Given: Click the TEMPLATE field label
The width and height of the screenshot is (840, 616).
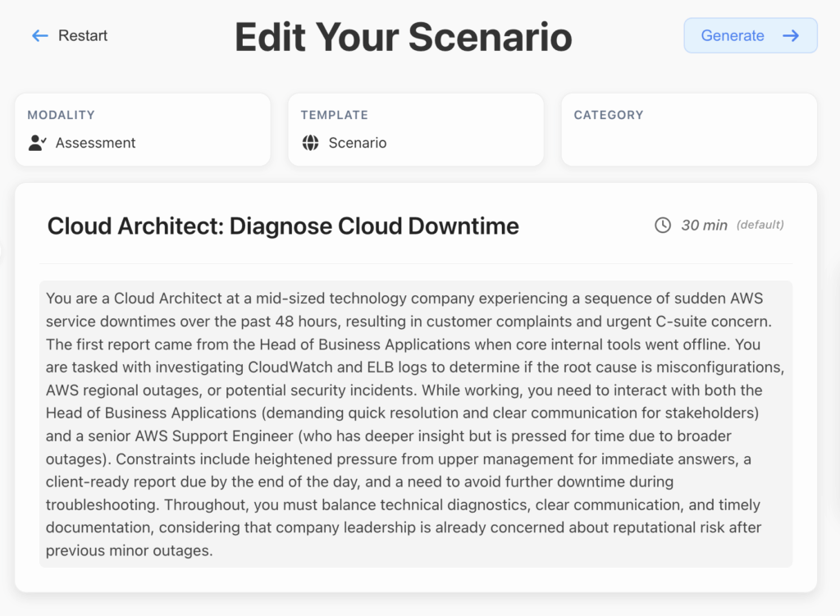Looking at the screenshot, I should coord(334,115).
